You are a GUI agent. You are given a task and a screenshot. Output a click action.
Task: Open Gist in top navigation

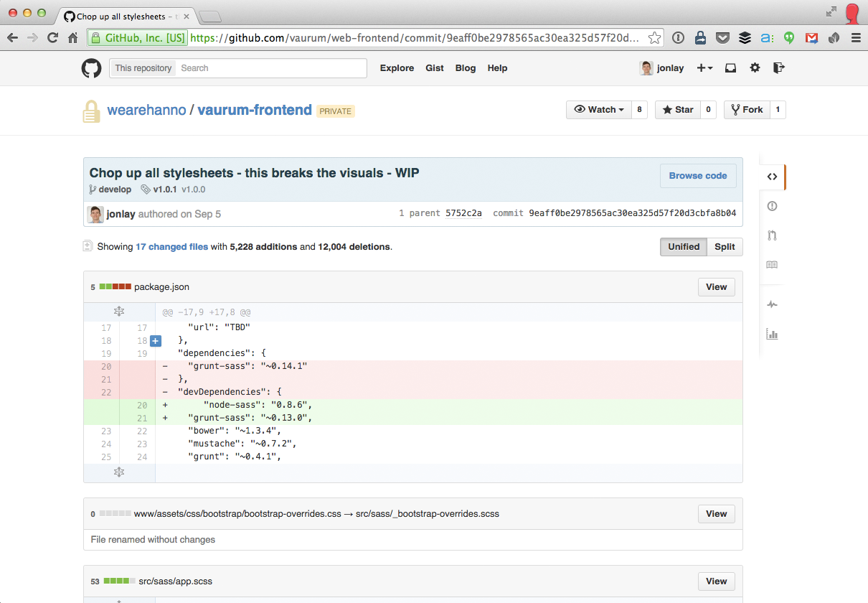click(x=435, y=68)
